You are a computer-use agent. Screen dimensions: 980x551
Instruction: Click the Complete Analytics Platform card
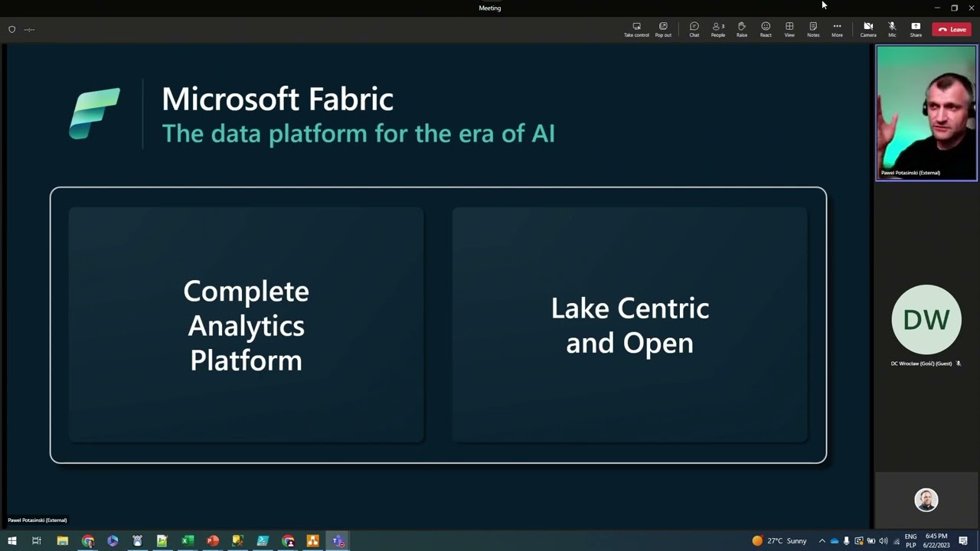tap(246, 324)
